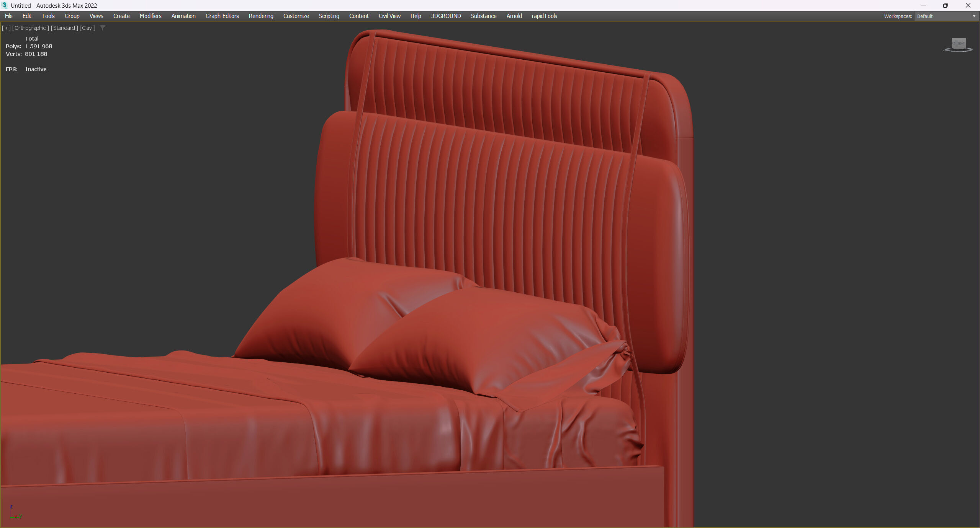Expand the Workspaces Default dropdown
Viewport: 980px width, 528px height.
(x=946, y=16)
